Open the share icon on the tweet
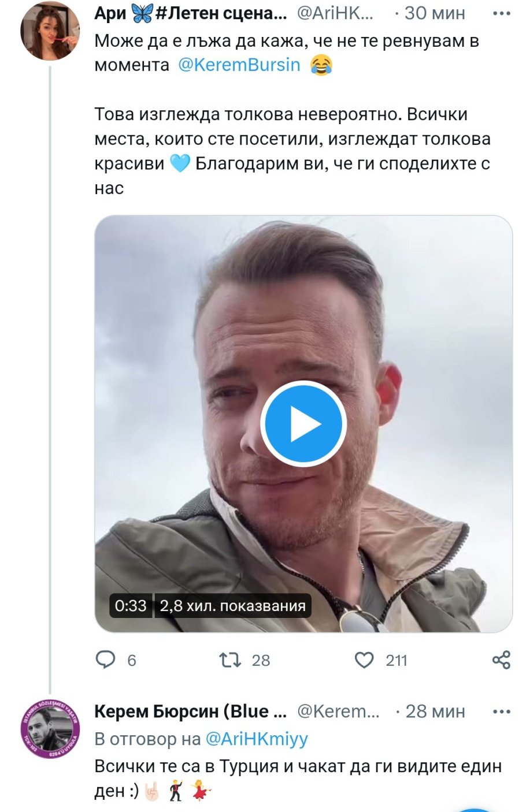Image resolution: width=526 pixels, height=812 pixels. pos(501,660)
